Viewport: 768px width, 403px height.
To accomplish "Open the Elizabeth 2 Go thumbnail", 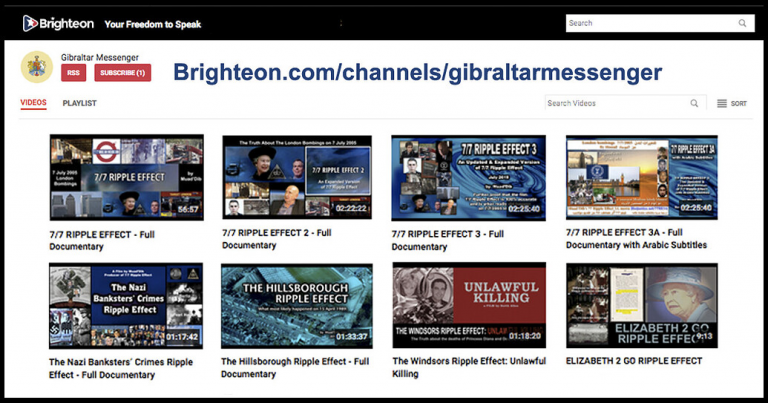I will point(642,306).
